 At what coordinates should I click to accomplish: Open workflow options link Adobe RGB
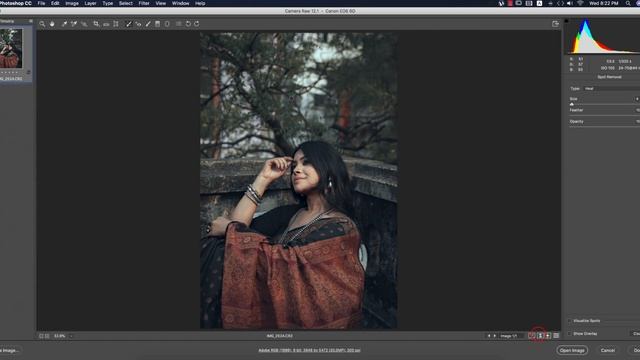pos(309,350)
